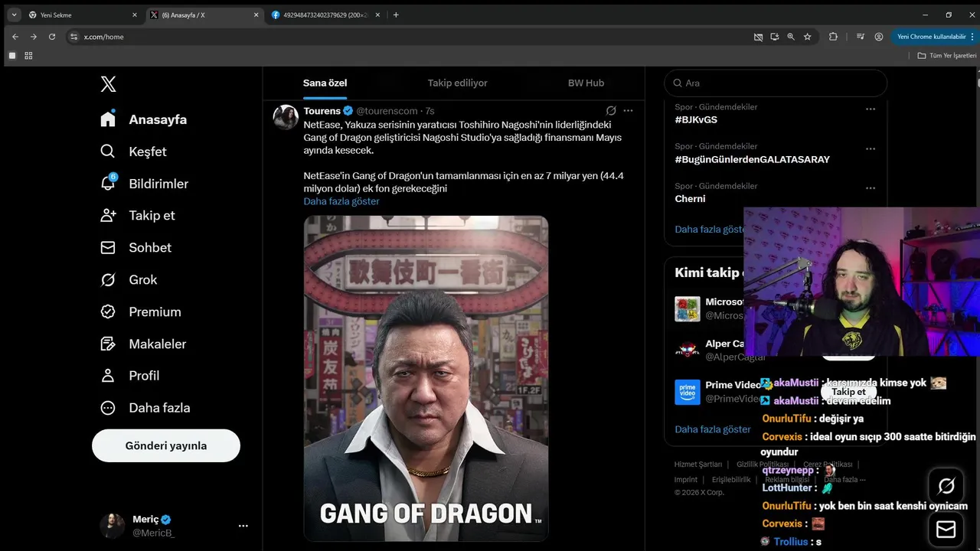Click browser forward arrow

[x=34, y=36]
